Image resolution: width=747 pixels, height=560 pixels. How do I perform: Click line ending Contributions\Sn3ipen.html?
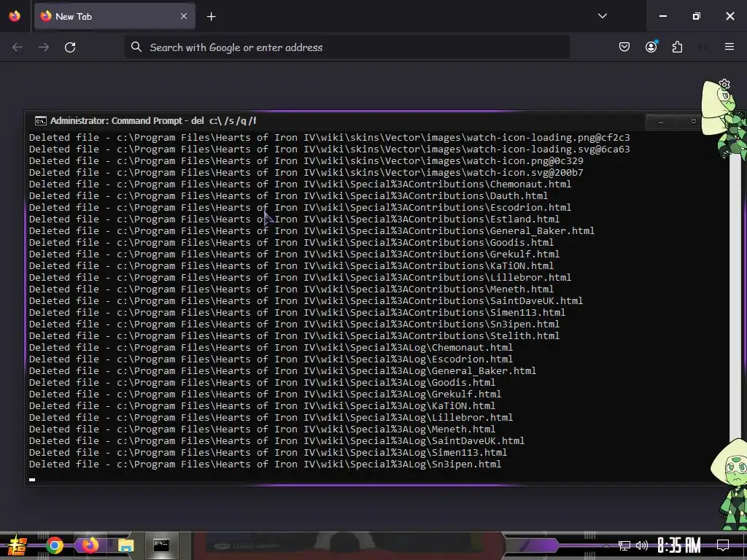pos(294,324)
